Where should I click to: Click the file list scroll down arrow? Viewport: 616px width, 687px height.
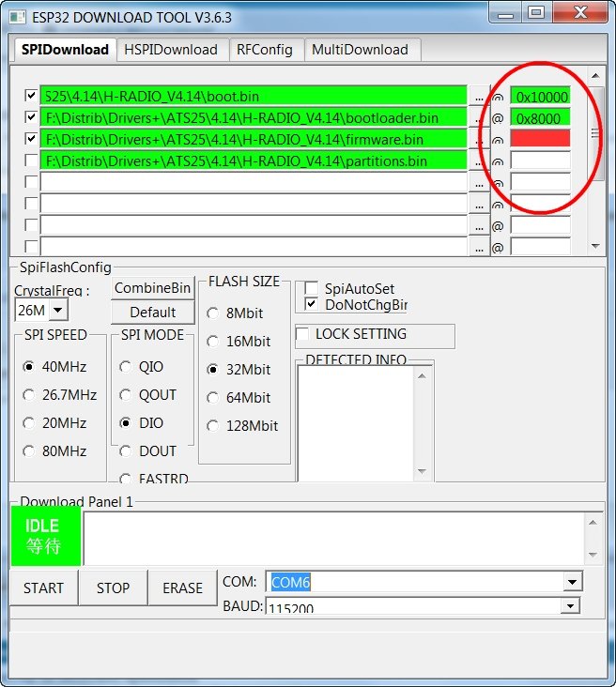coord(595,246)
